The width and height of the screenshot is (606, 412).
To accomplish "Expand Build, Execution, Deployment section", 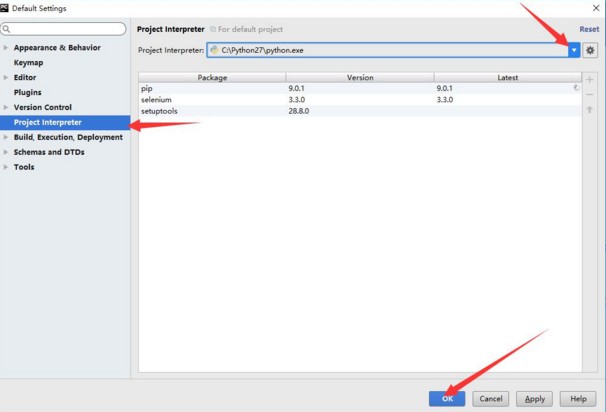I will [5, 137].
